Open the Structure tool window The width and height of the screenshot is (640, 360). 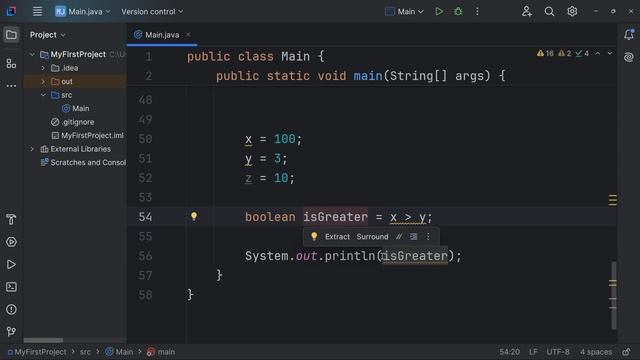(x=11, y=63)
